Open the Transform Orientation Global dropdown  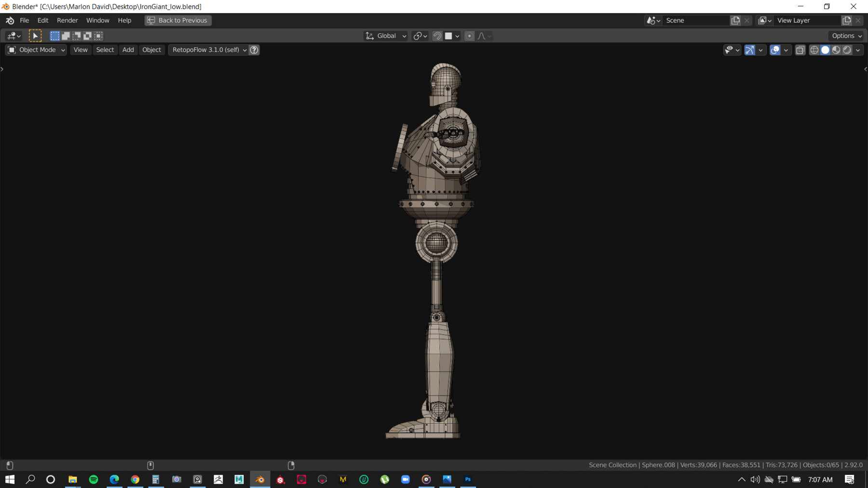pos(385,36)
